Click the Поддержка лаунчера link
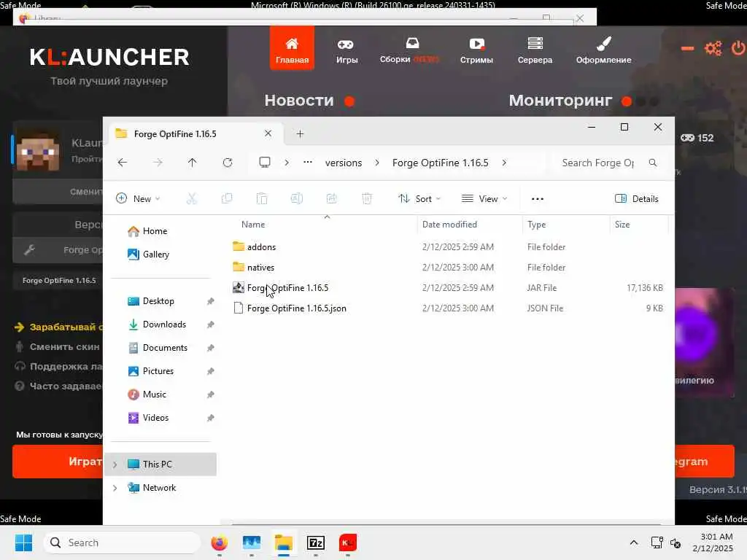Screen dimensions: 747x560 pyautogui.click(x=58, y=366)
